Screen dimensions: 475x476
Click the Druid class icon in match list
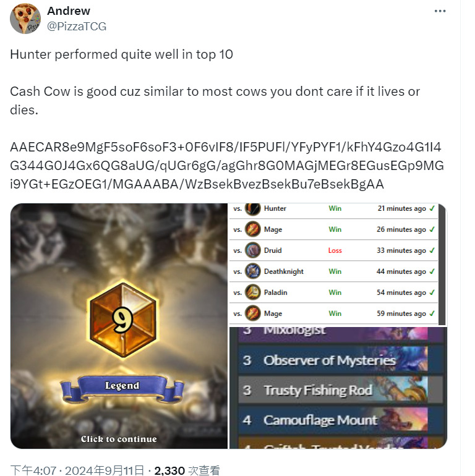tap(253, 250)
